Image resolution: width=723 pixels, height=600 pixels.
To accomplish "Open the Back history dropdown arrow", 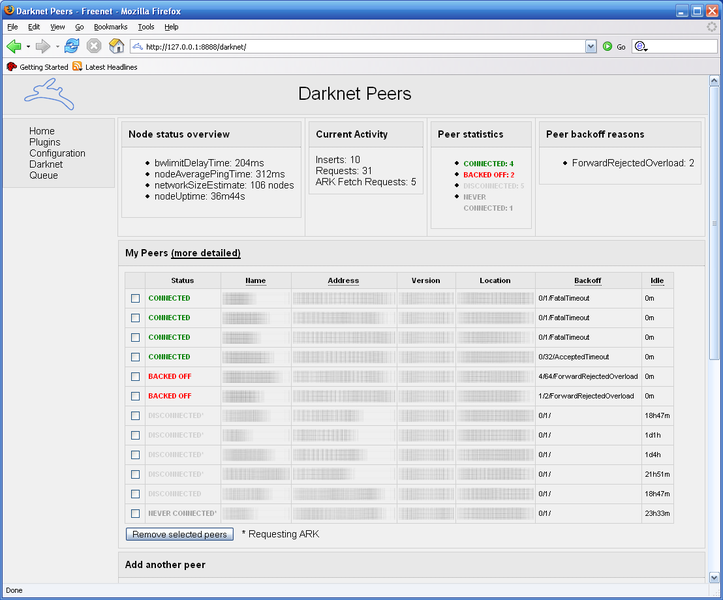I will tap(28, 47).
